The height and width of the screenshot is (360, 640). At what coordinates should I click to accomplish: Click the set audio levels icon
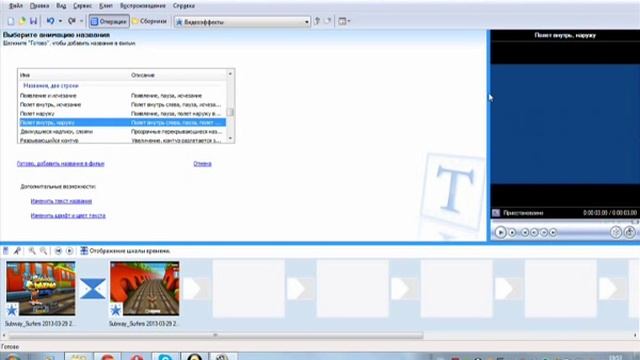6,251
